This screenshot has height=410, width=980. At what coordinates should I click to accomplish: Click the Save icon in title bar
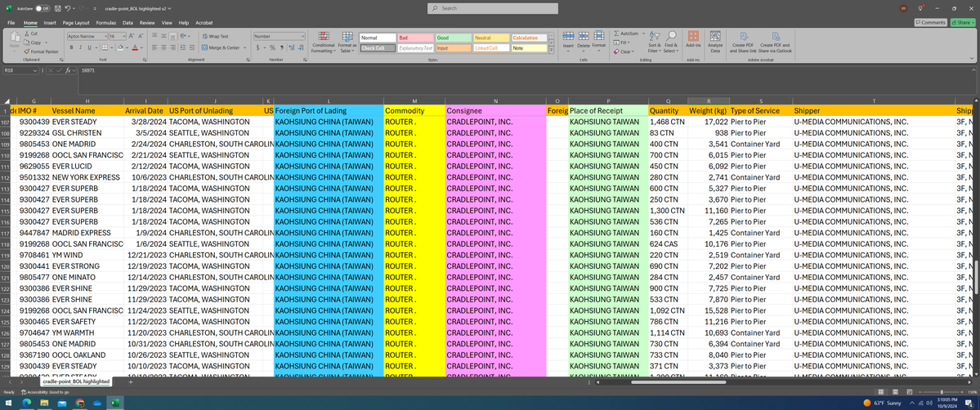click(x=58, y=9)
